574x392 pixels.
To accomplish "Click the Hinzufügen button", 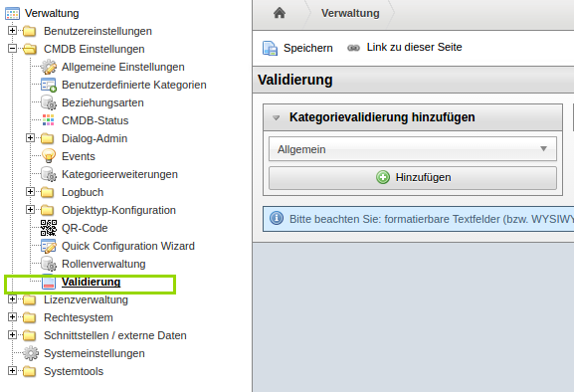I will click(x=413, y=178).
